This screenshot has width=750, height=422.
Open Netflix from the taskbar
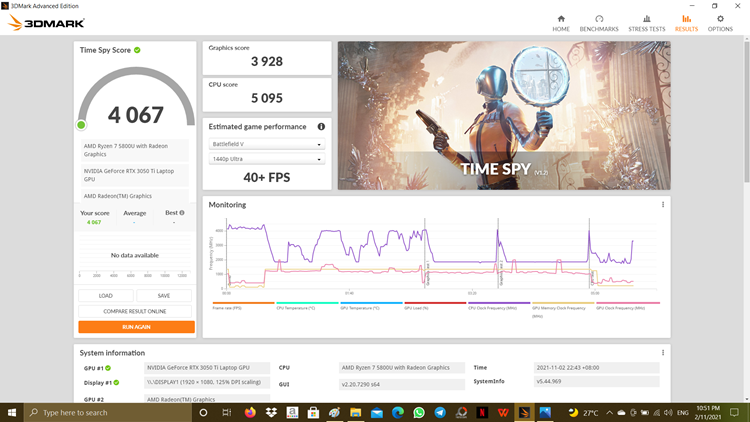tap(482, 412)
